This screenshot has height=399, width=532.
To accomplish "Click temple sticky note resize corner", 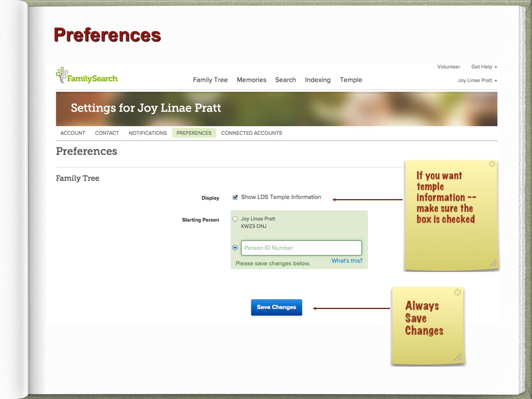I will (x=493, y=264).
